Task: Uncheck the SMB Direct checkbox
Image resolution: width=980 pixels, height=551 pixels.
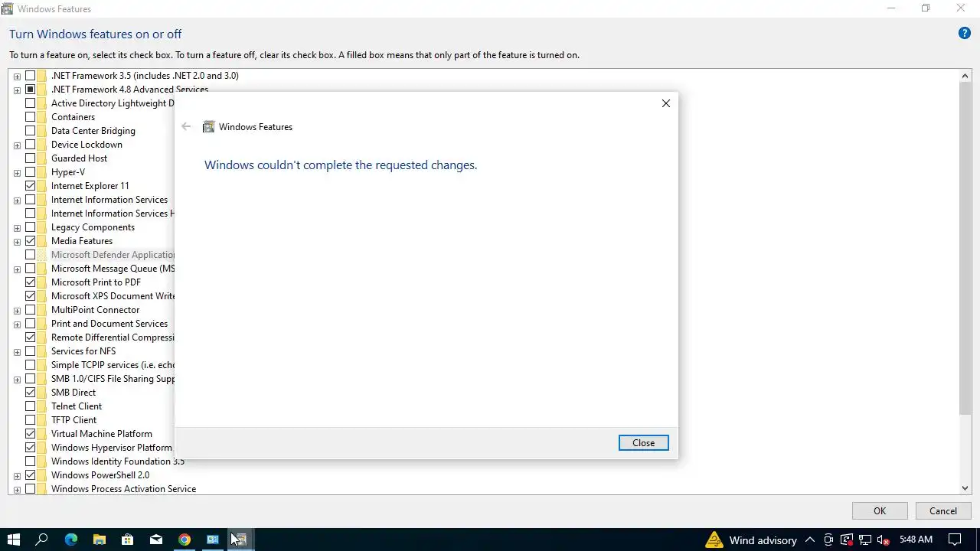Action: (31, 393)
